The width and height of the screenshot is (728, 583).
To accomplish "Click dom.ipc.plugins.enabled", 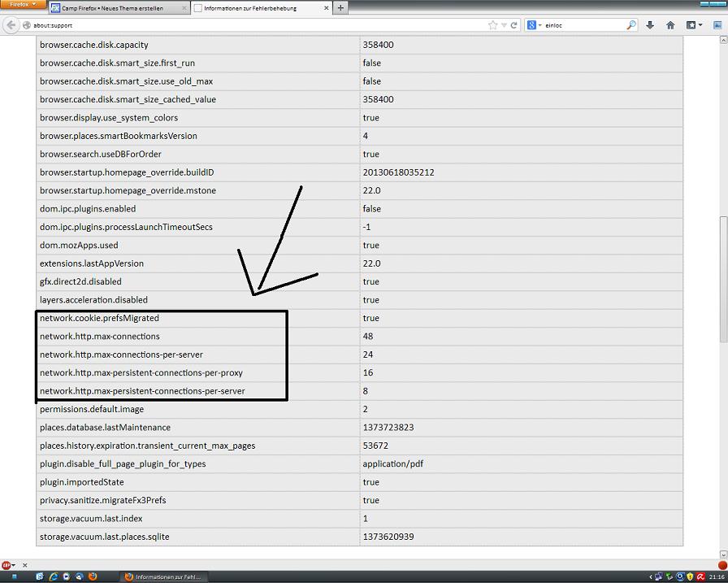I will [x=88, y=209].
